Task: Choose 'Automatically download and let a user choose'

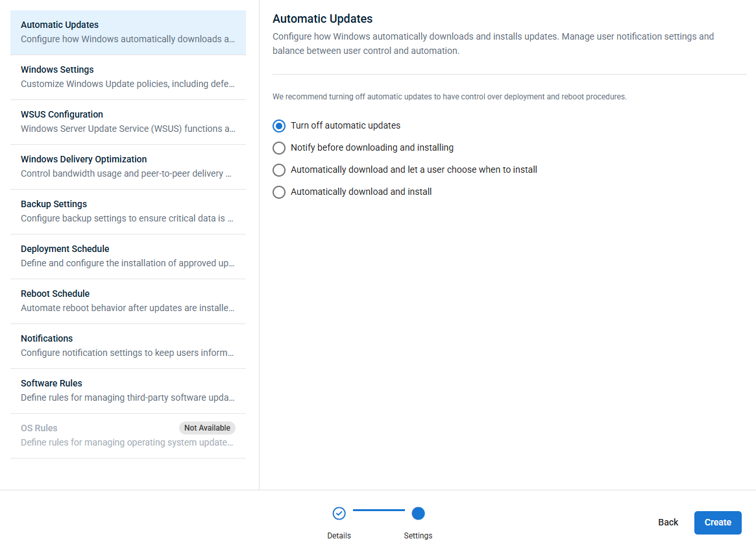Action: 279,170
